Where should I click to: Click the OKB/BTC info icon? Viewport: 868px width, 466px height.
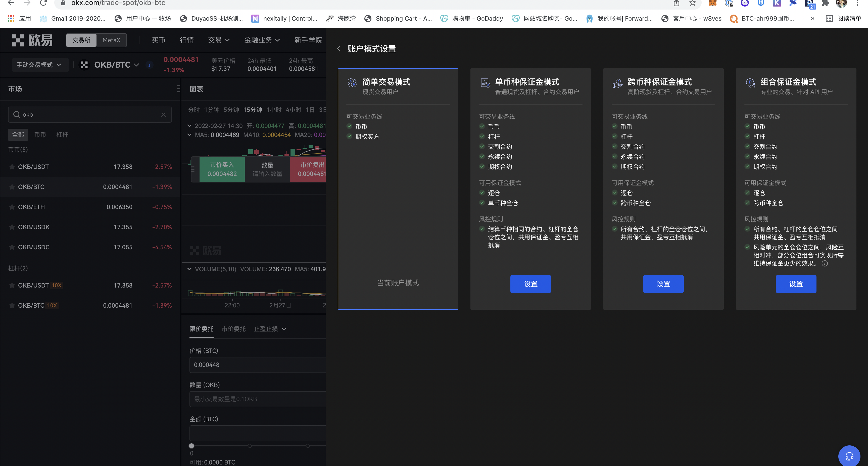[x=149, y=65]
